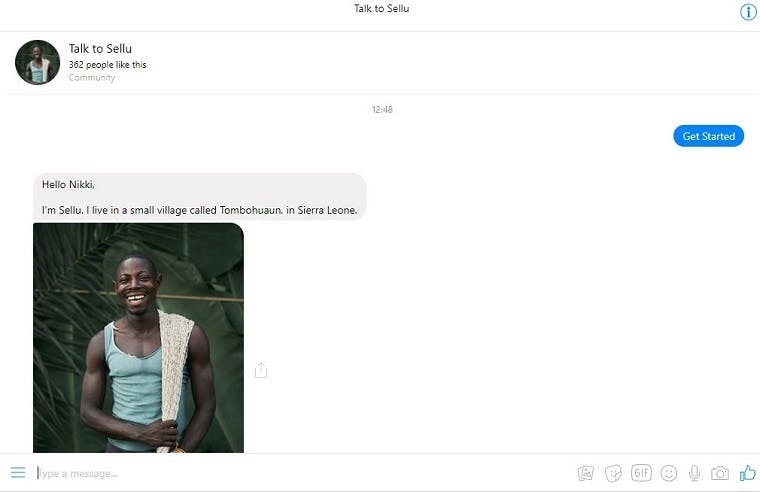Send a thumbs-up like
760x492 pixels.
[x=747, y=473]
